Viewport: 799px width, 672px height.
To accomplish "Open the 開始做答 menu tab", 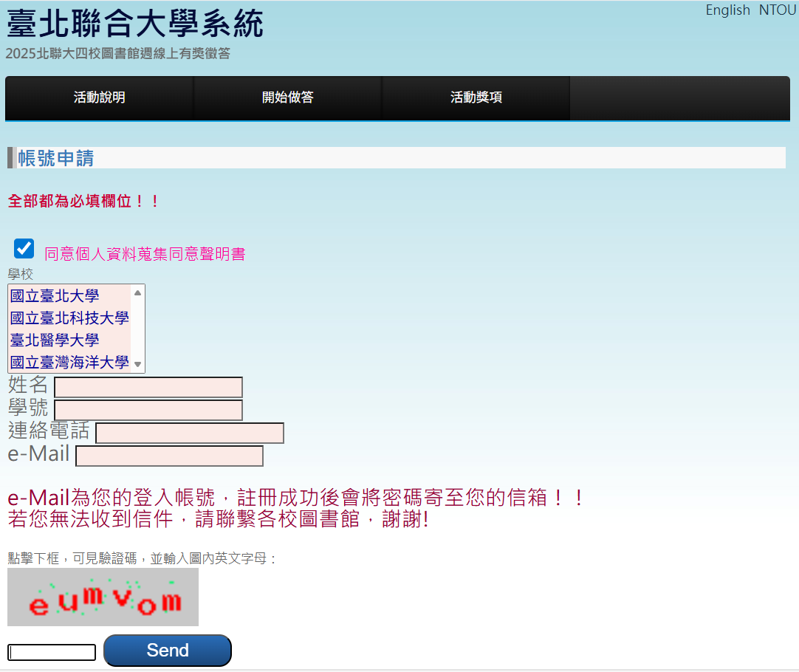I will (287, 97).
